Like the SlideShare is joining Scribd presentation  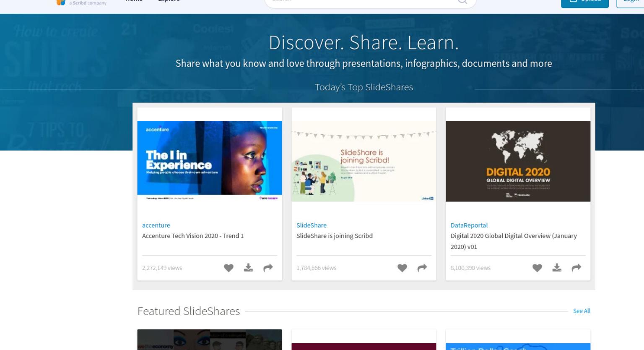click(x=402, y=268)
